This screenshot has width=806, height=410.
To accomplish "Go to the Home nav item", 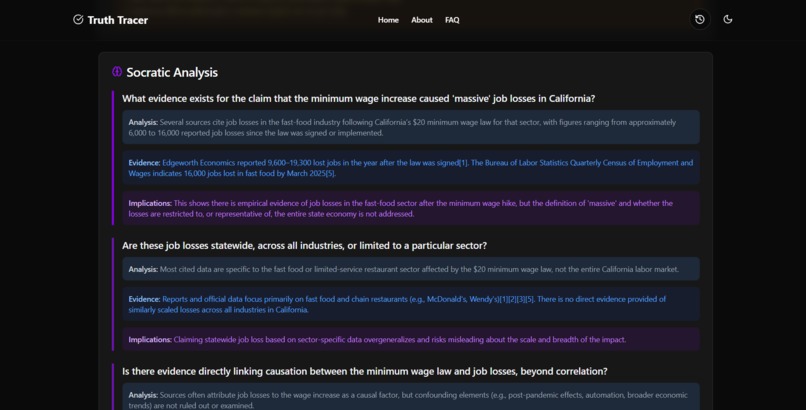I will 388,20.
